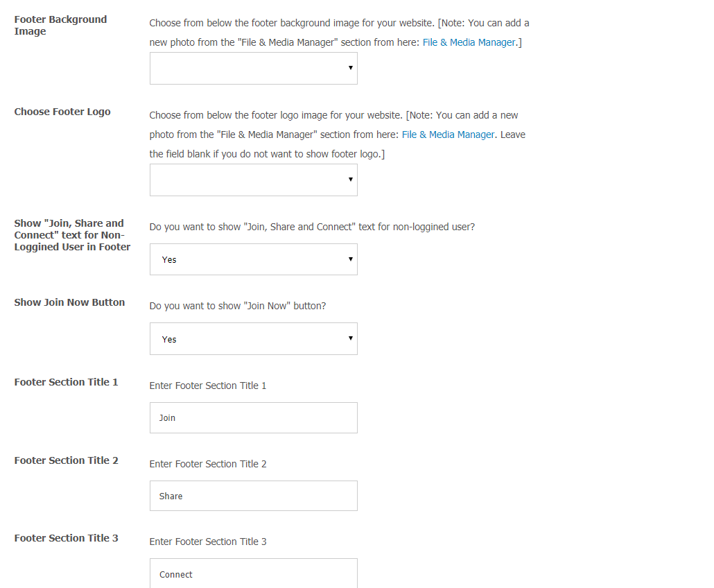Click the "Enter Footer Section Title 3" description

point(208,542)
